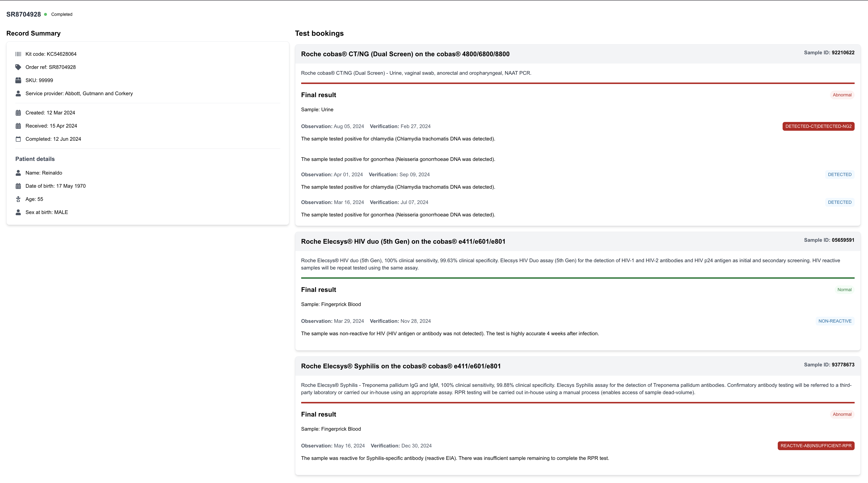The width and height of the screenshot is (868, 483).
Task: Click the person icon beside Sex at birth
Action: tap(18, 212)
